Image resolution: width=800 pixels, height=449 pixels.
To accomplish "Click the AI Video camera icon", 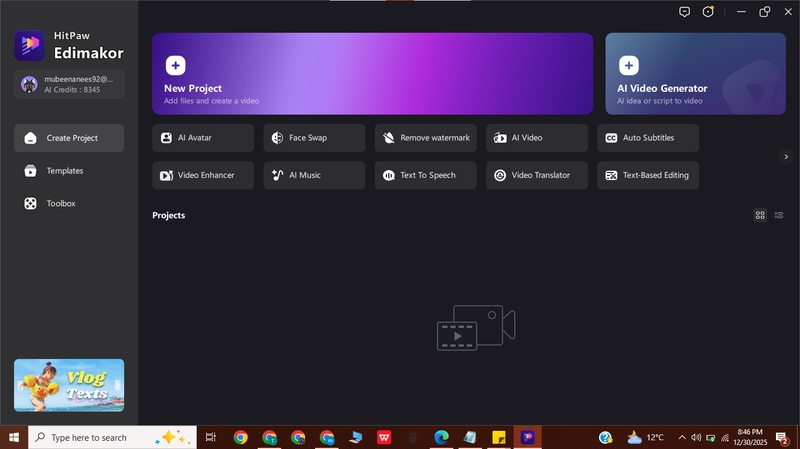I will tap(500, 138).
